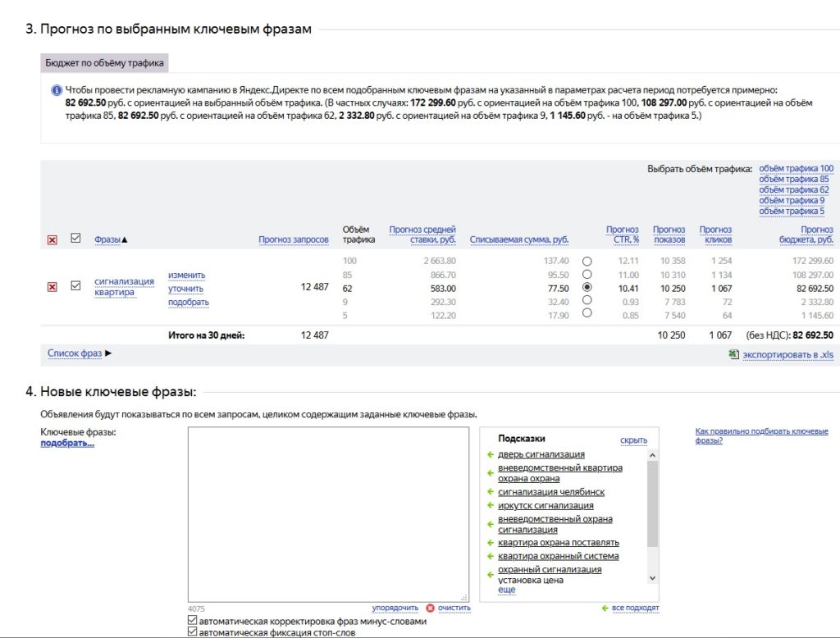Click the Excel export icon
The height and width of the screenshot is (638, 840).
click(x=734, y=354)
